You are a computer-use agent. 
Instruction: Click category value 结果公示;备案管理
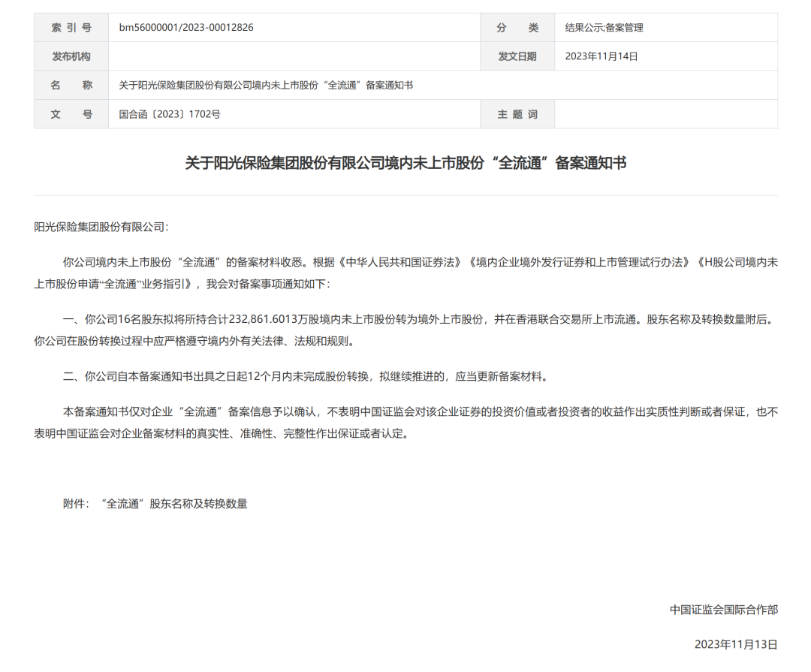(604, 28)
